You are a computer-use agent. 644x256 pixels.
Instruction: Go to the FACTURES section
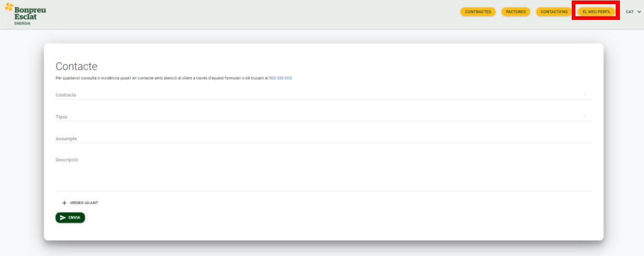pos(516,12)
